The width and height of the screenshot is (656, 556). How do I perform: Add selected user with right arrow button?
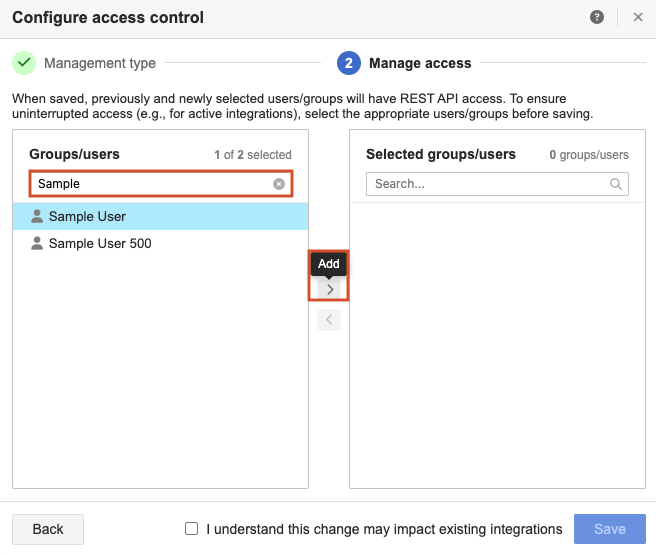[329, 289]
